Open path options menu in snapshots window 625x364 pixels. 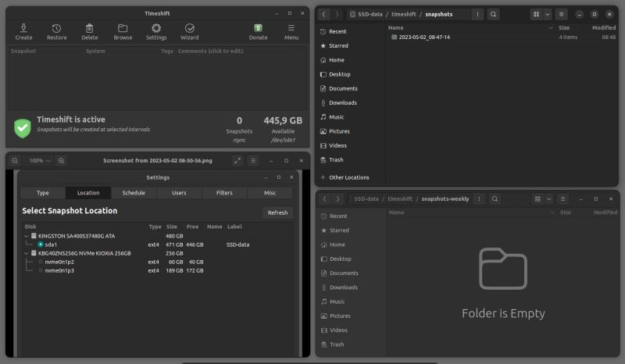pos(477,14)
